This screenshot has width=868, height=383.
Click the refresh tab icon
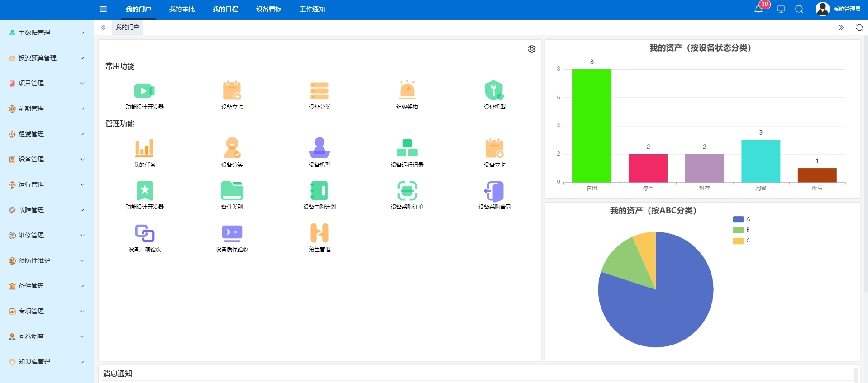coord(859,28)
